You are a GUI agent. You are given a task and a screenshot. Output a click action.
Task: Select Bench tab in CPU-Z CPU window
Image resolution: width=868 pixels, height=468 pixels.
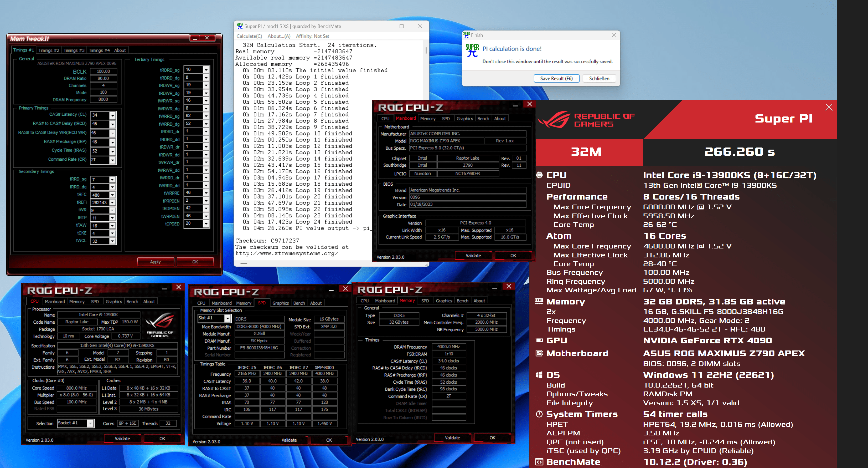tap(132, 301)
